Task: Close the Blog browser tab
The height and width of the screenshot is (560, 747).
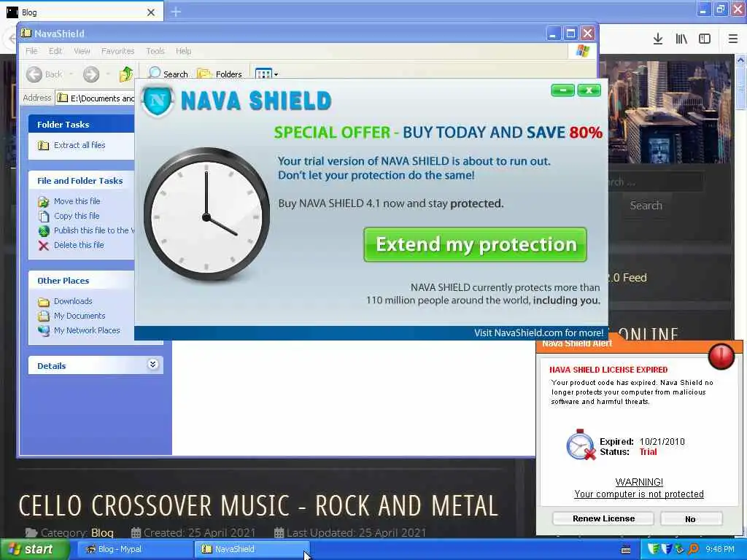Action: 151,12
